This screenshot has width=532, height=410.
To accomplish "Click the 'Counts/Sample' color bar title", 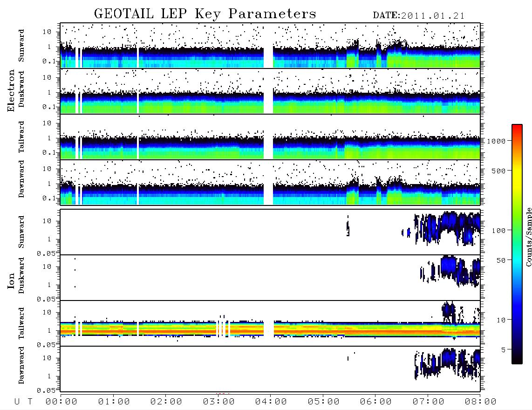I will 528,237.
